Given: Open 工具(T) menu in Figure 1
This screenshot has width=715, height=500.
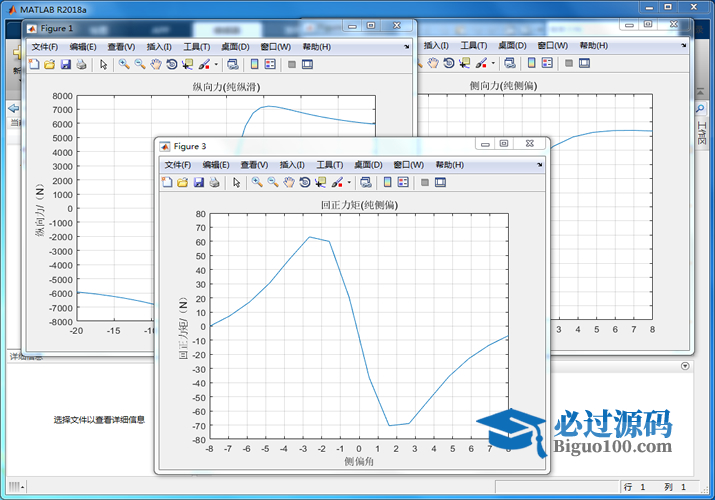Looking at the screenshot, I should (197, 47).
